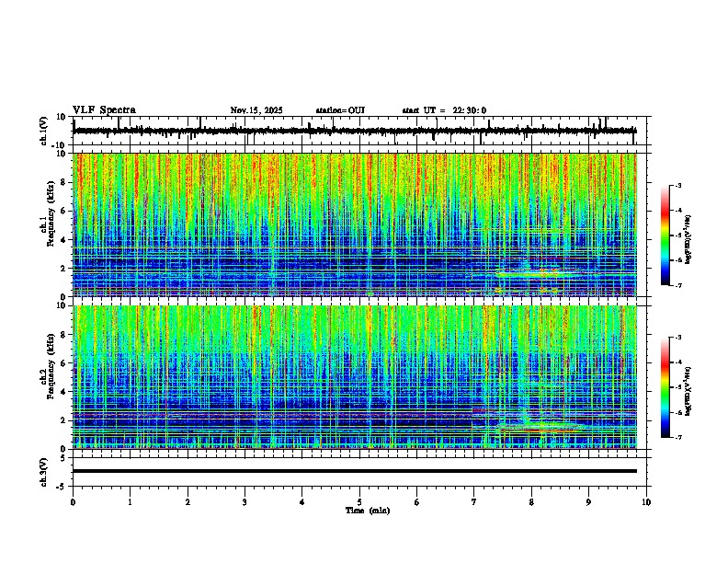Click the "8" kHz tick of ch.1 spectrogram
Image resolution: width=728 pixels, height=563 pixels.
click(64, 182)
